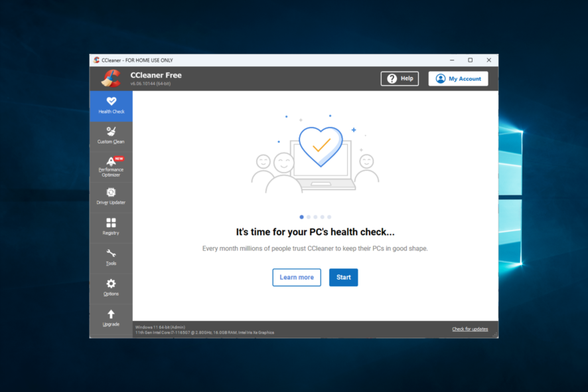Screen dimensions: 588x392
Task: Minimize the CCleaner window
Action: [452, 60]
